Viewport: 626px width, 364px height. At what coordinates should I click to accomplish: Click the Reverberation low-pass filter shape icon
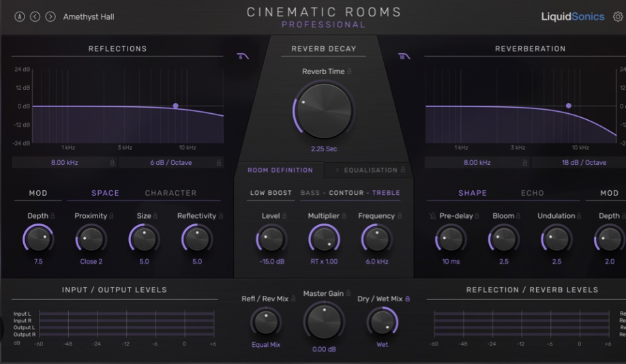(x=404, y=57)
